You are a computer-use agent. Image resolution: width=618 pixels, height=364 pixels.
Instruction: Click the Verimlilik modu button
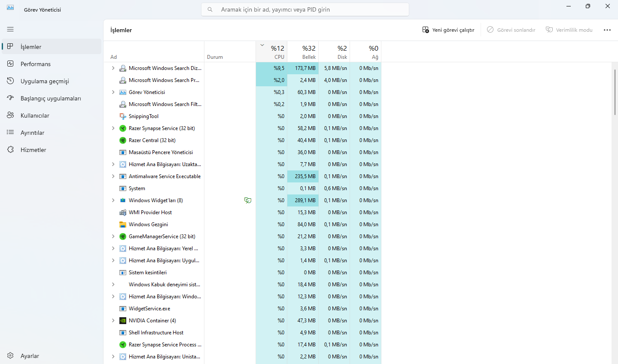click(569, 30)
